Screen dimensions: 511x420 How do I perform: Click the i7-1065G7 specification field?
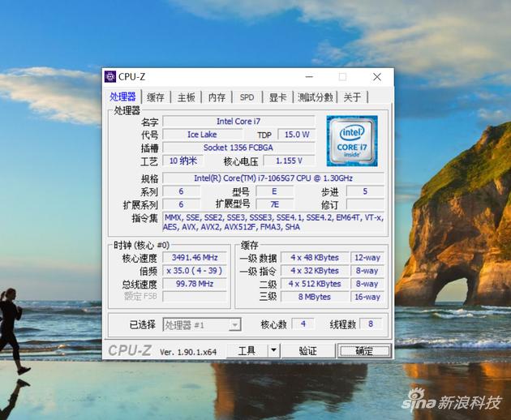coord(273,178)
